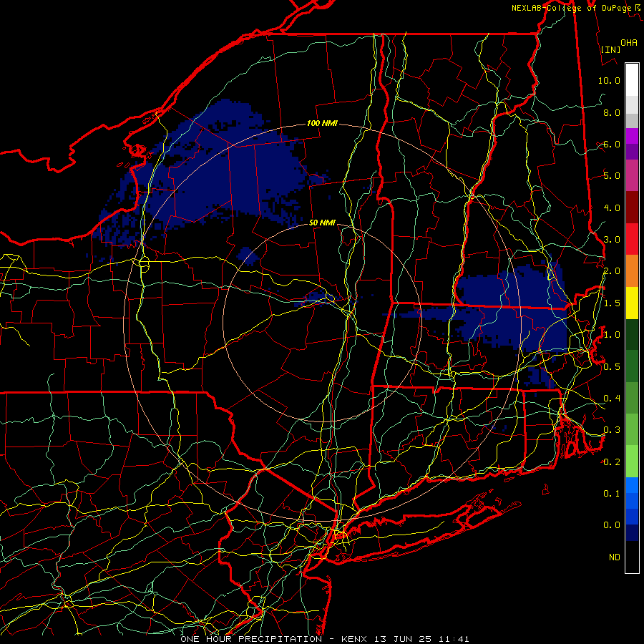Click the 'ONE HOUR PRECIPITATION' title text
The width and height of the screenshot is (644, 644).
pyautogui.click(x=251, y=639)
